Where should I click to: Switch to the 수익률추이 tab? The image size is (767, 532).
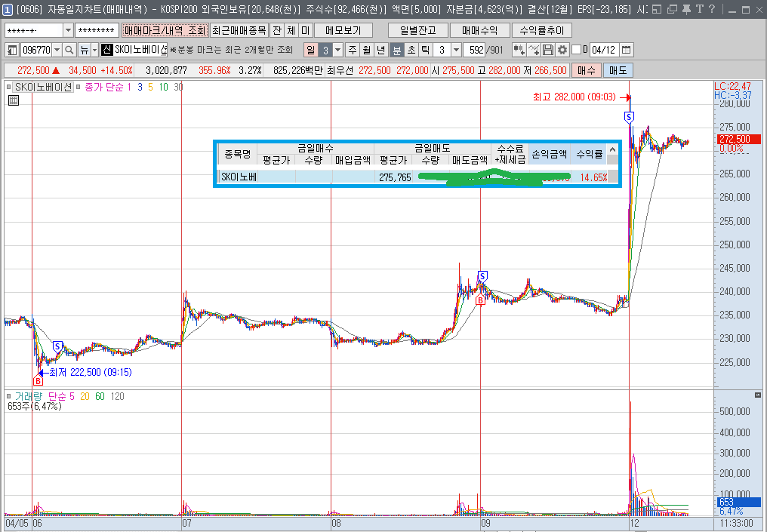coord(541,30)
